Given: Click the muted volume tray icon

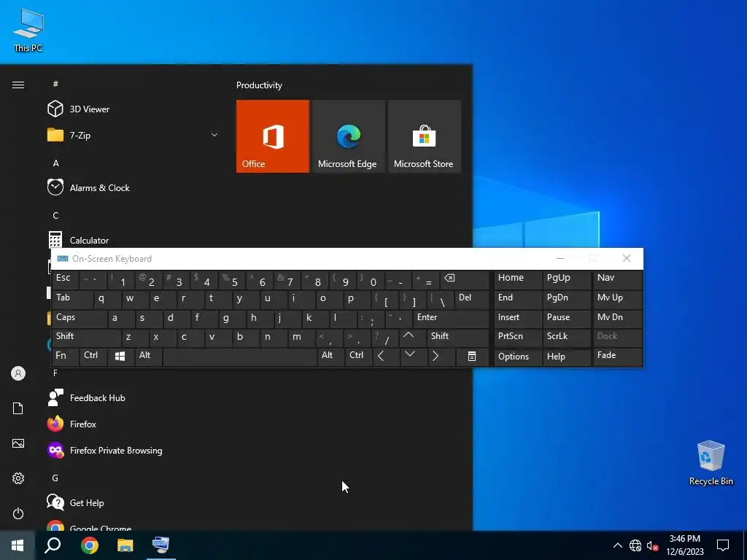Looking at the screenshot, I should 652,545.
